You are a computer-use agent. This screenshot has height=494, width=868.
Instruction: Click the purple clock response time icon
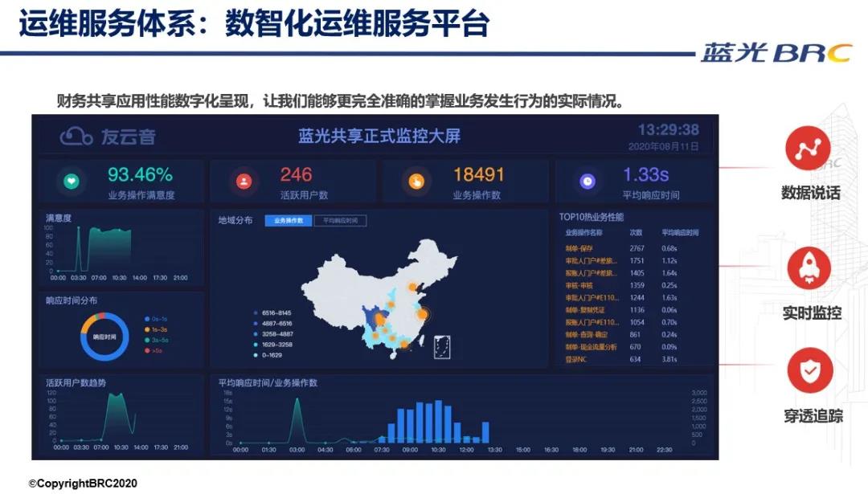(x=588, y=182)
